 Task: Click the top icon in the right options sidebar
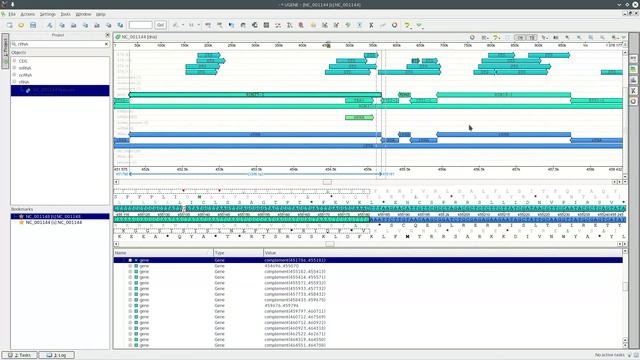[633, 59]
